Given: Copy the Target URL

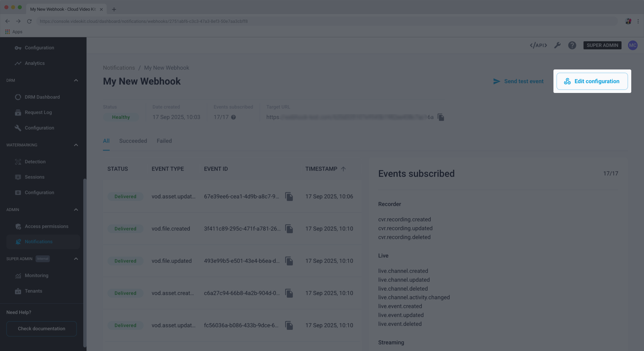Looking at the screenshot, I should (441, 117).
